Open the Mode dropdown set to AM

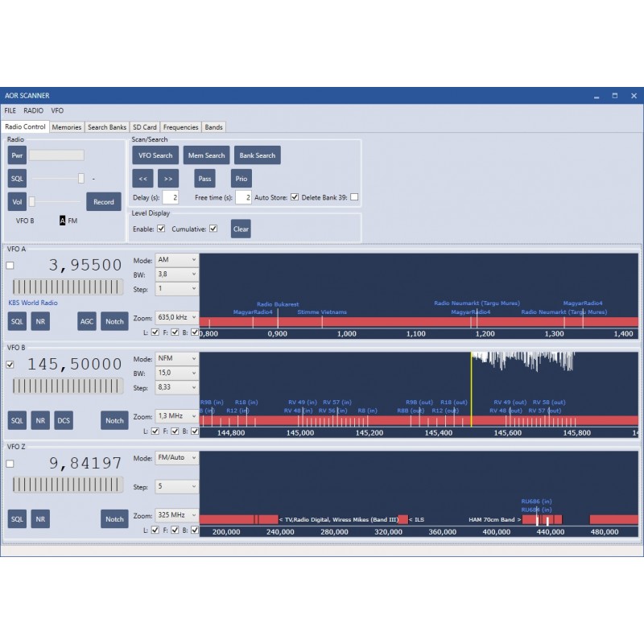[175, 259]
